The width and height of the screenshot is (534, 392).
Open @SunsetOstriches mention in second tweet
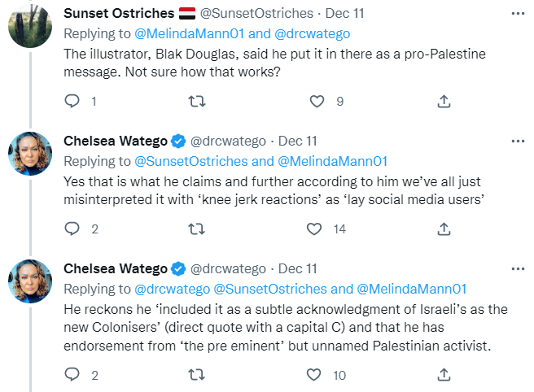(x=191, y=161)
